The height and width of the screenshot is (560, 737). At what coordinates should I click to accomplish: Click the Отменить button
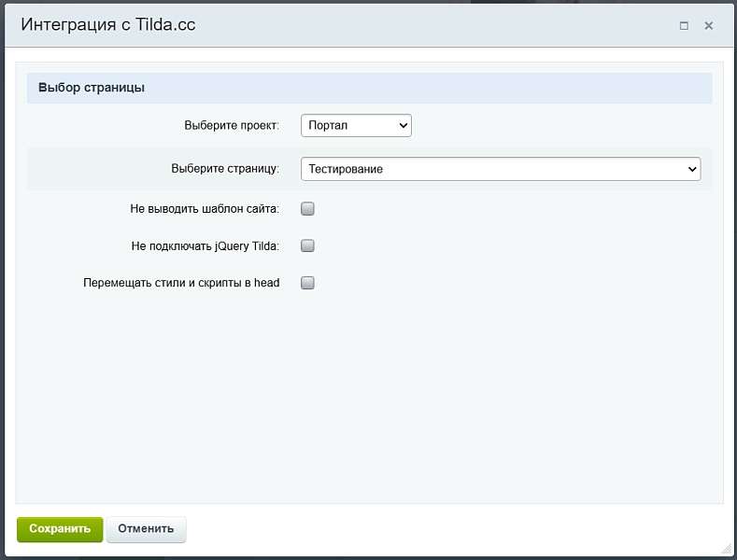coord(146,529)
